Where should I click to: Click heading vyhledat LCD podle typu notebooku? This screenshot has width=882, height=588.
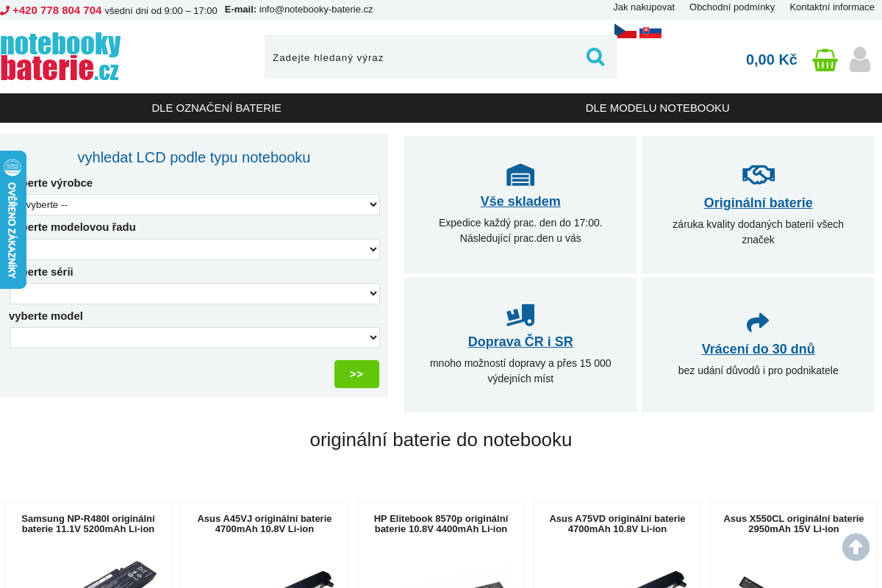[194, 157]
